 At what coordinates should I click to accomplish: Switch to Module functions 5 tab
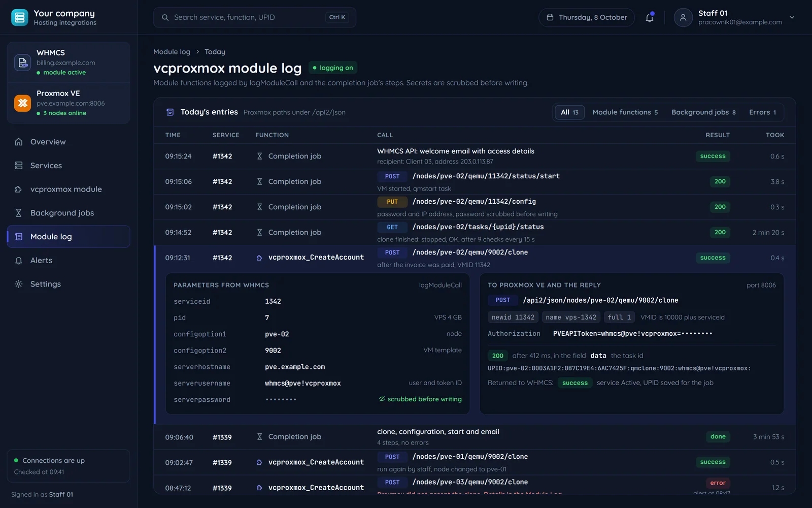point(625,112)
